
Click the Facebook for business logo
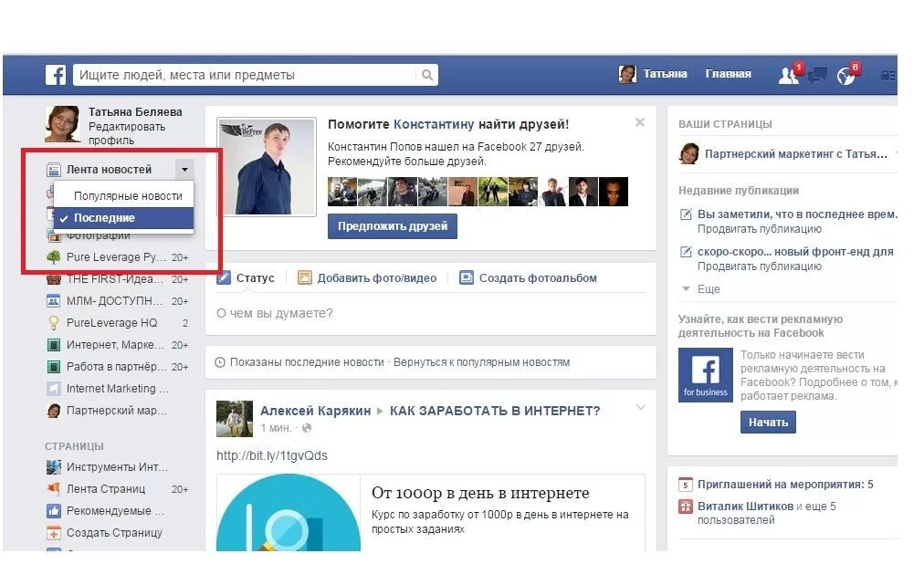click(706, 375)
